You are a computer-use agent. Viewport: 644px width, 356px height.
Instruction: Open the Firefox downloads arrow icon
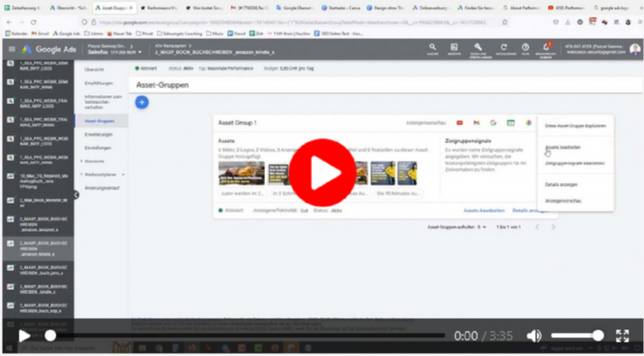567,22
